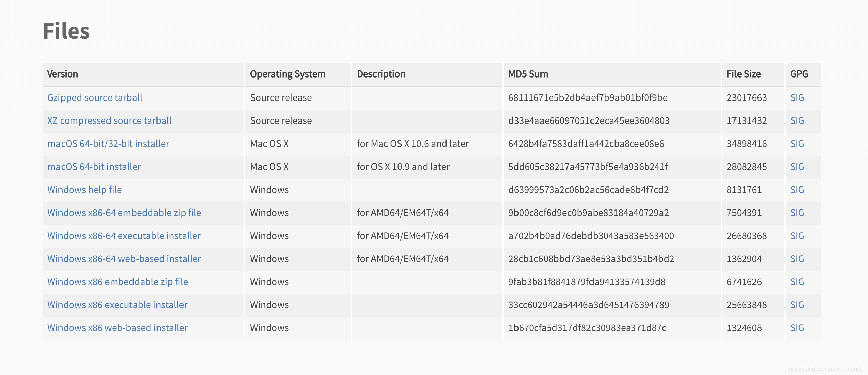Click file size 8131761
868x375 pixels.
(744, 190)
